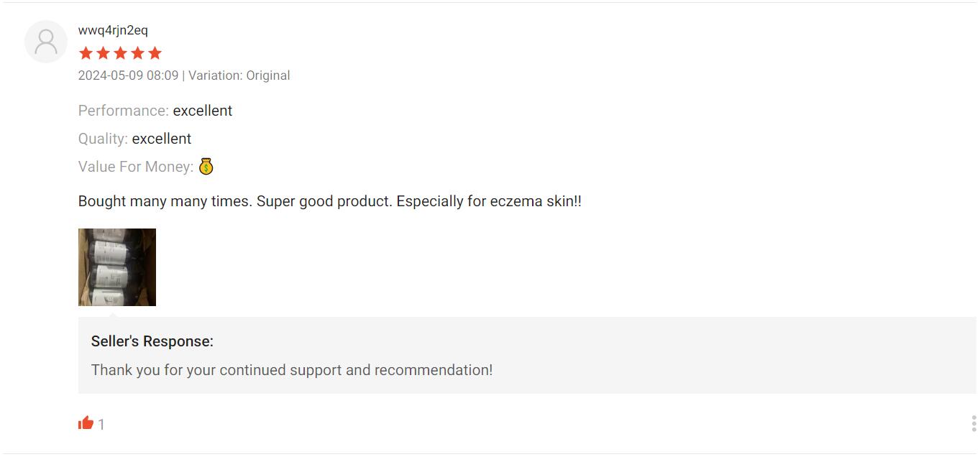Click the like count number

[x=101, y=425]
